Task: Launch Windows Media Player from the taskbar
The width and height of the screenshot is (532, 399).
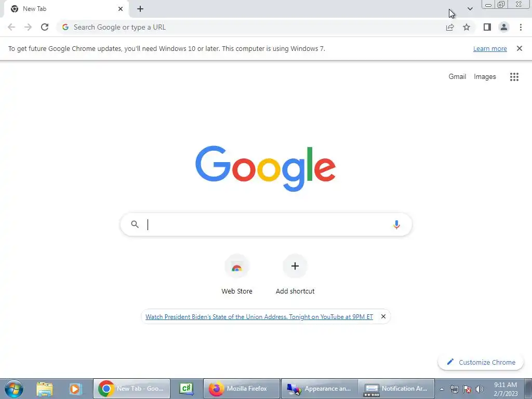Action: (75, 389)
